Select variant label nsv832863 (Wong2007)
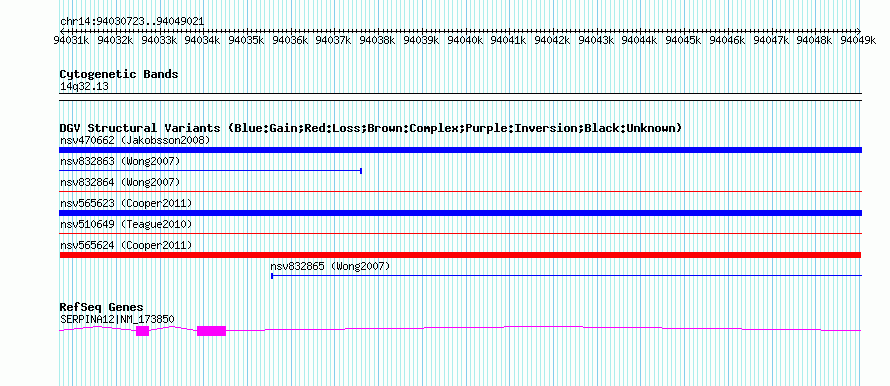This screenshot has width=890, height=386. click(x=120, y=162)
